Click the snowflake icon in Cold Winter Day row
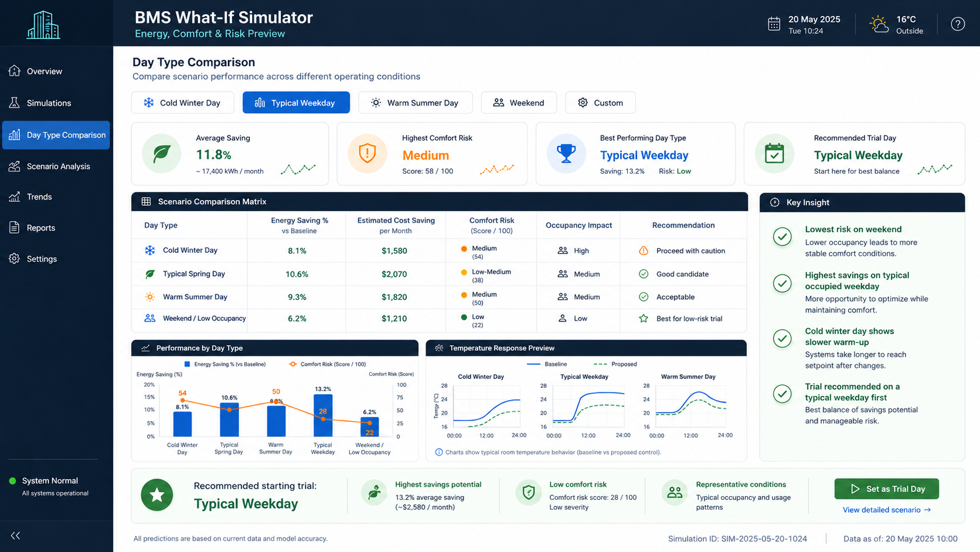Image resolution: width=980 pixels, height=552 pixels. (x=150, y=250)
